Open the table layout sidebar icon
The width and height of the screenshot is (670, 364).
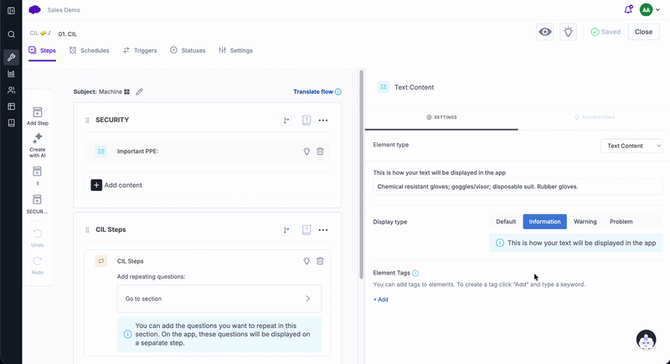11,106
